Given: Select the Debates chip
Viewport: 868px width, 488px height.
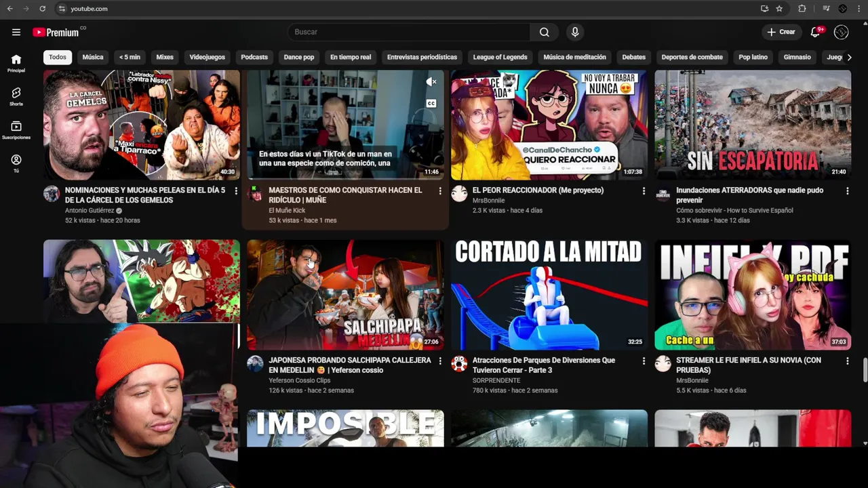Looking at the screenshot, I should [x=634, y=57].
